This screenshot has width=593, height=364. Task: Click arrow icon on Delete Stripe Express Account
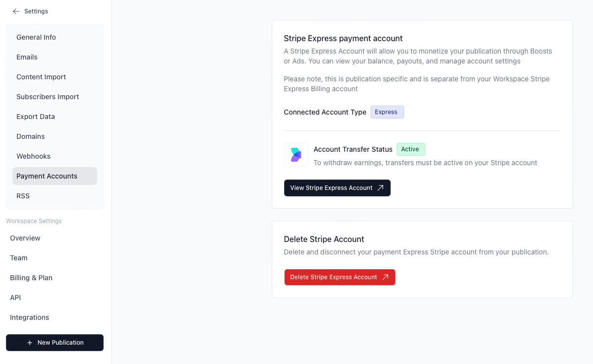pyautogui.click(x=385, y=277)
